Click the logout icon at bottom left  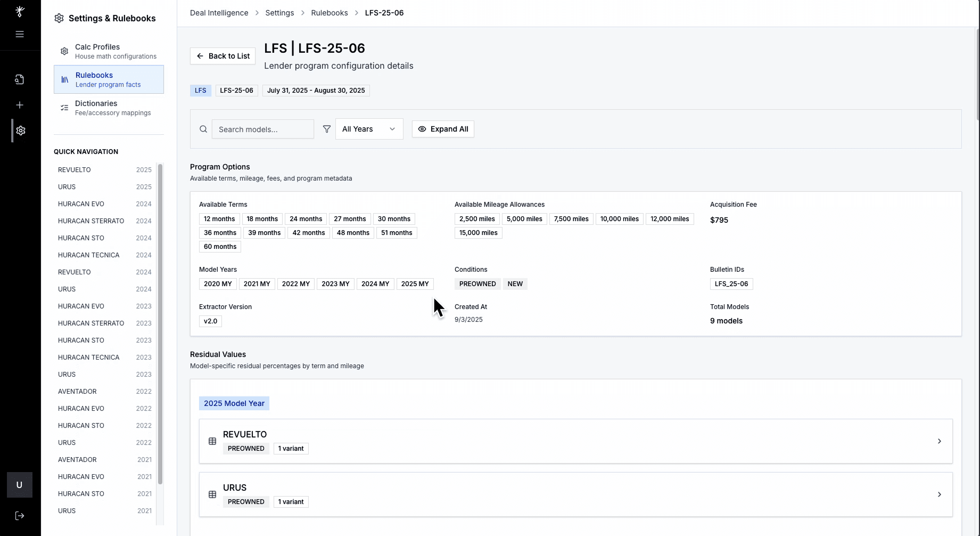click(20, 516)
